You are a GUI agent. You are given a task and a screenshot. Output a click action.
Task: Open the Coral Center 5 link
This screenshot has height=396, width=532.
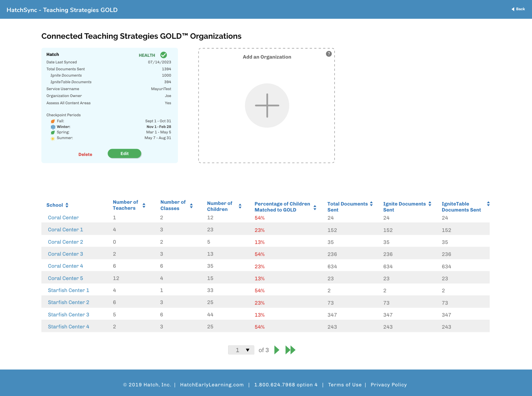(x=66, y=278)
